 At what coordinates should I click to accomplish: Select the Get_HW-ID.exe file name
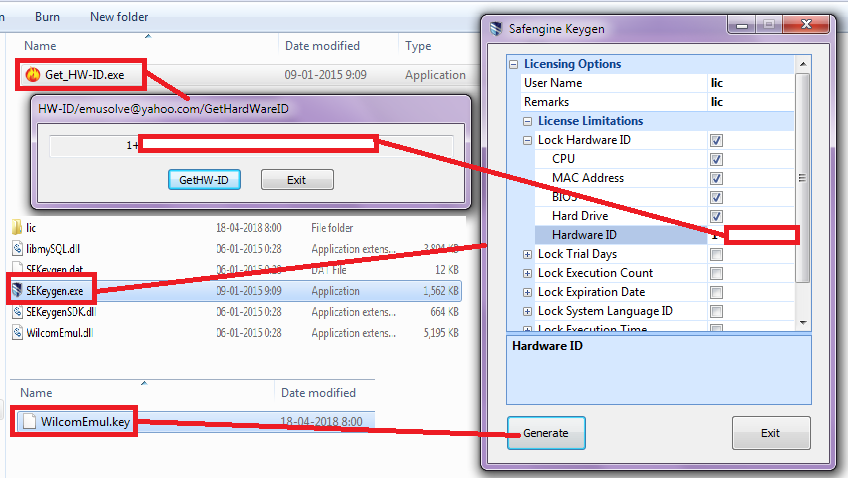pos(85,75)
